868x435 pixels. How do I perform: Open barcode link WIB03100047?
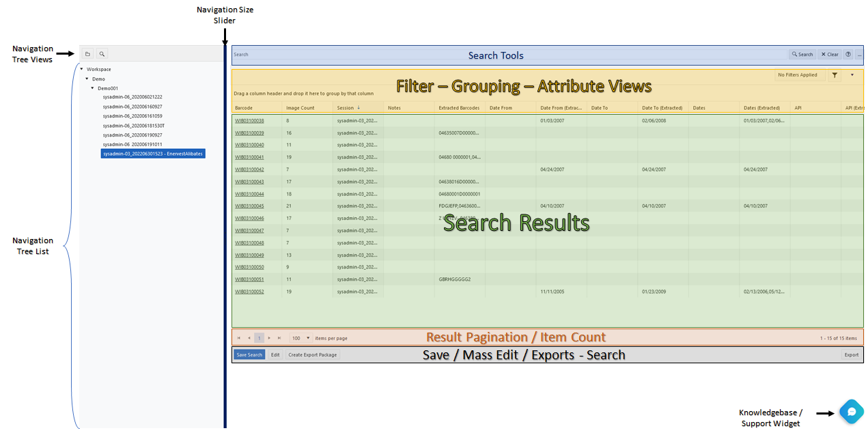click(249, 231)
